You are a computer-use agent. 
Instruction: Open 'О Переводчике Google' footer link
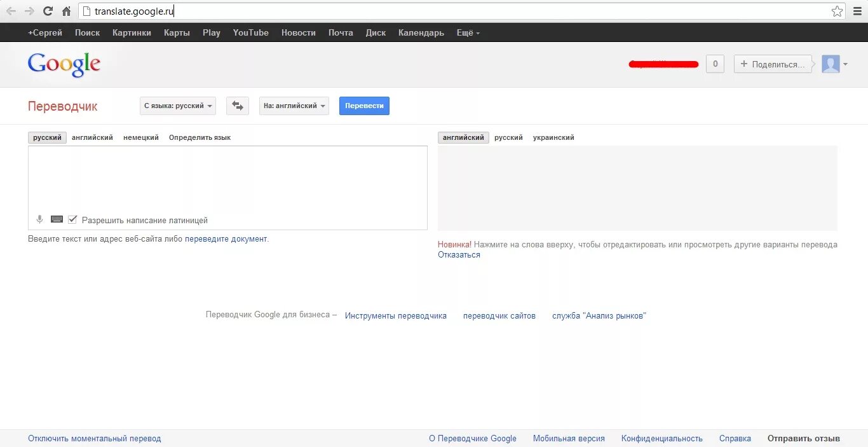[473, 439]
